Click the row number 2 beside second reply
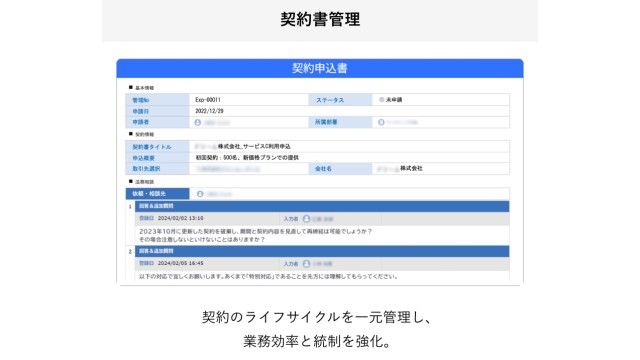Screen dimensions: 640x360 pyautogui.click(x=130, y=251)
